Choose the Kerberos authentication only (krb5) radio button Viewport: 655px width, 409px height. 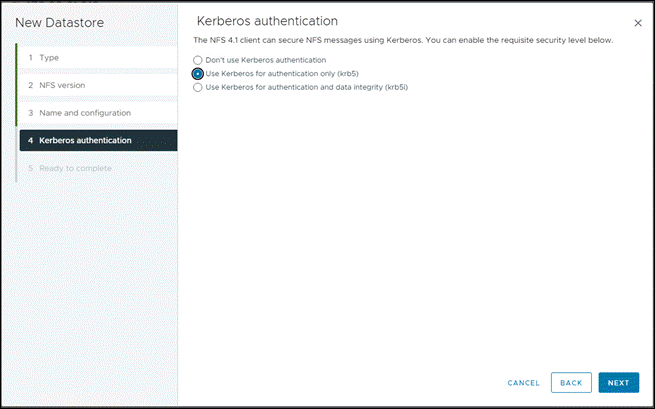coord(198,74)
